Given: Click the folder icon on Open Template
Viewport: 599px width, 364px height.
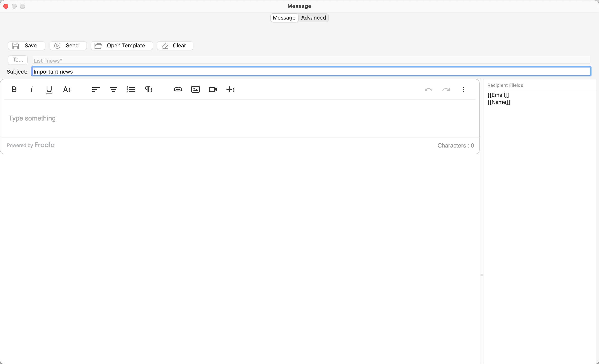Looking at the screenshot, I should 98,46.
